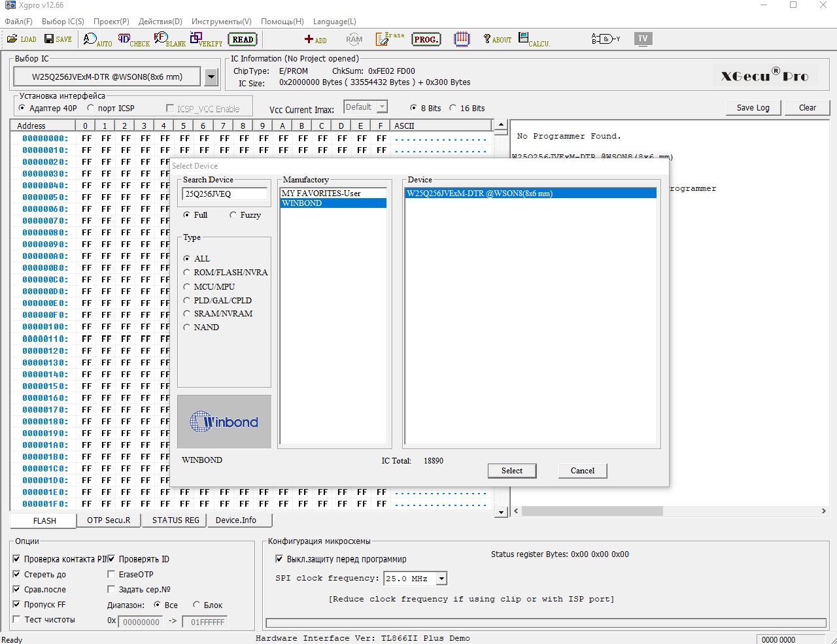The image size is (837, 644).
Task: Switch to the STATUS REG tab
Action: [175, 520]
